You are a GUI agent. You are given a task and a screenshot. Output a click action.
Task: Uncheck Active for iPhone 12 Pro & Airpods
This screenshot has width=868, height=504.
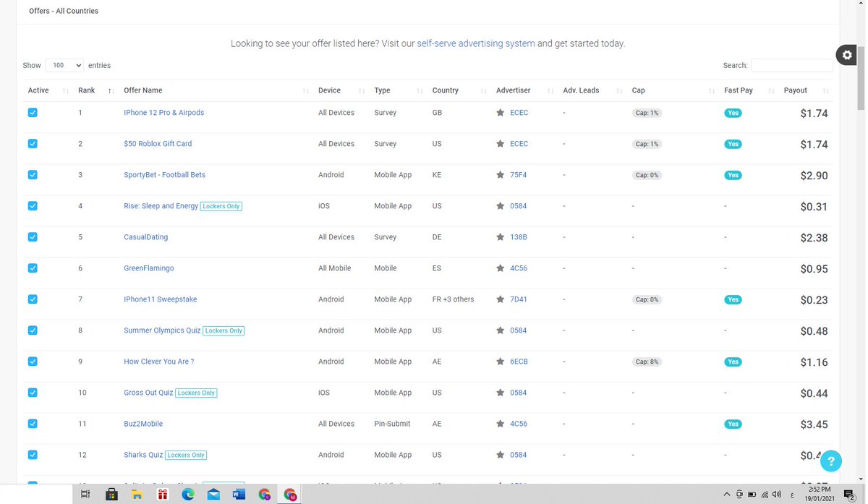pos(33,113)
